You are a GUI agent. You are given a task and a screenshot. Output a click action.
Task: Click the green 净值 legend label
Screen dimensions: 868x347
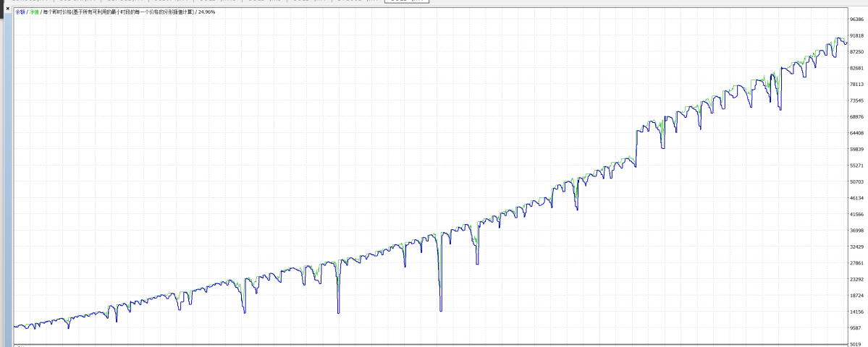tap(34, 12)
